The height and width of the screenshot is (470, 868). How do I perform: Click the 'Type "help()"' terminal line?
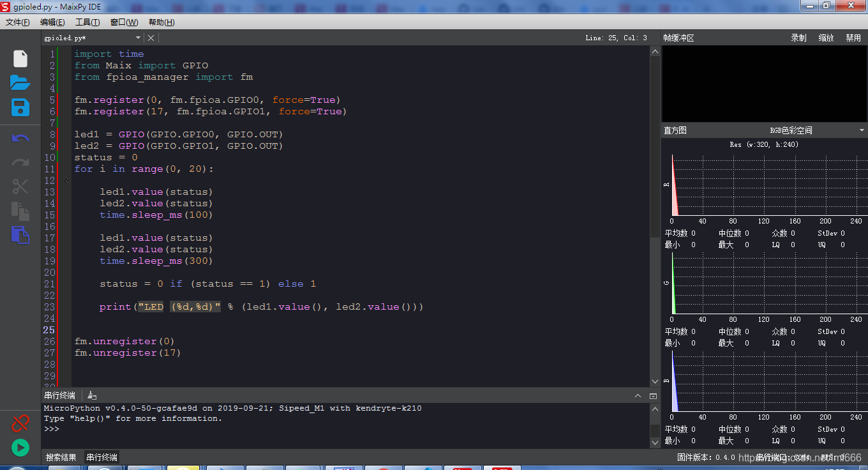tap(133, 418)
